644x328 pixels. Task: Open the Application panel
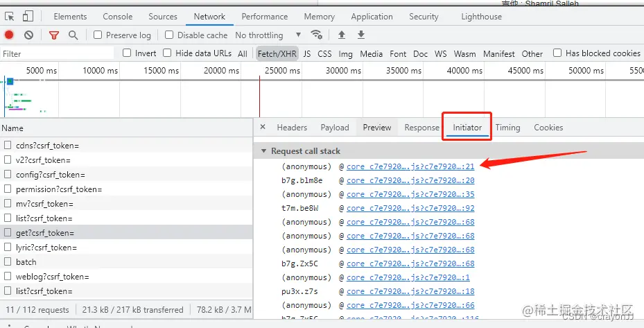pos(372,17)
